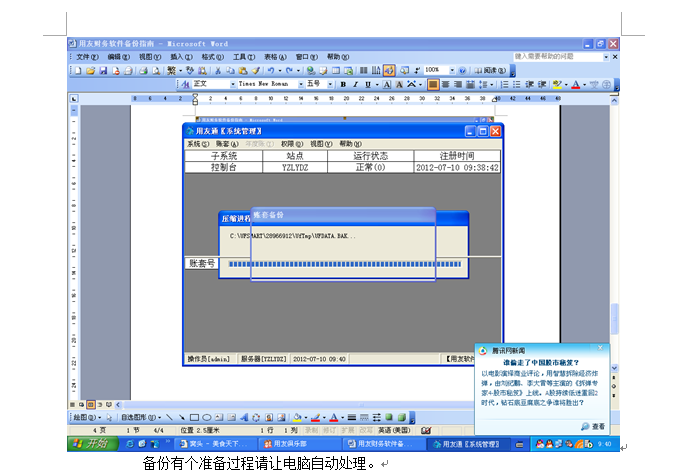Open the 文件 menu in Word
Viewport: 699px width, 471px height.
coord(87,57)
